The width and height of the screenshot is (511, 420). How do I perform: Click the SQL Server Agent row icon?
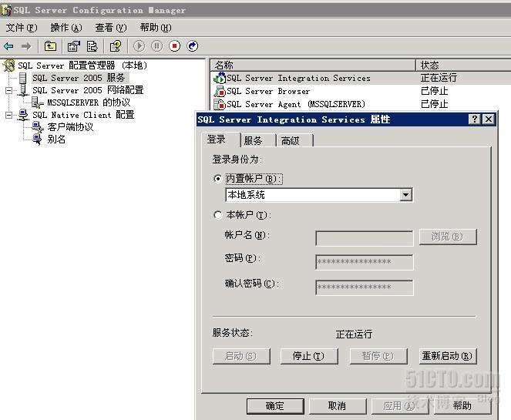[x=220, y=104]
